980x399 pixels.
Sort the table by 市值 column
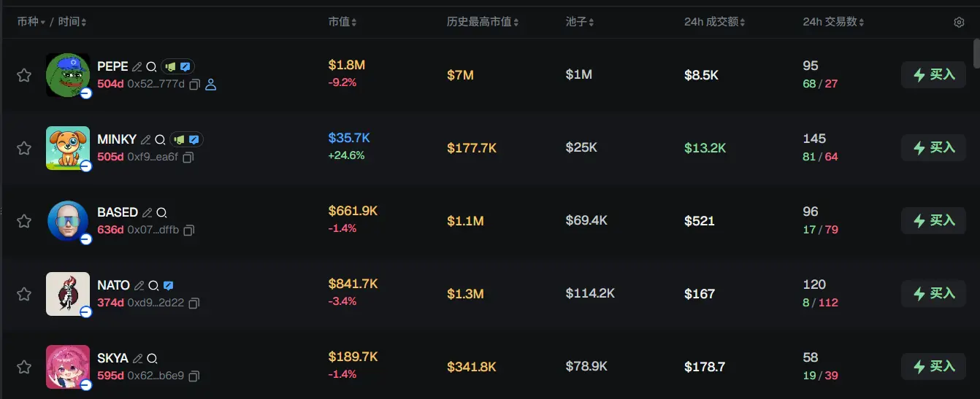(342, 22)
